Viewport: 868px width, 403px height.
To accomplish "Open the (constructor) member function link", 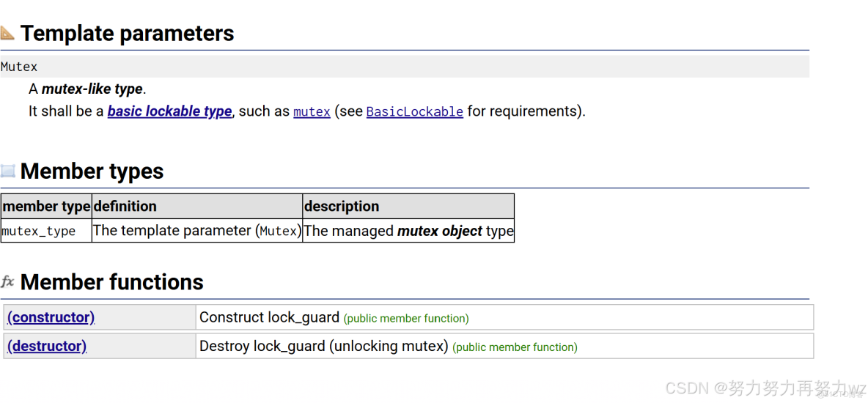I will pos(51,317).
